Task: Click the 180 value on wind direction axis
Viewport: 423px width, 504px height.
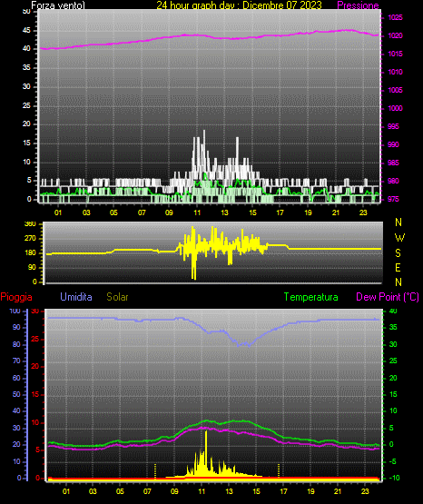Action: click(x=31, y=253)
